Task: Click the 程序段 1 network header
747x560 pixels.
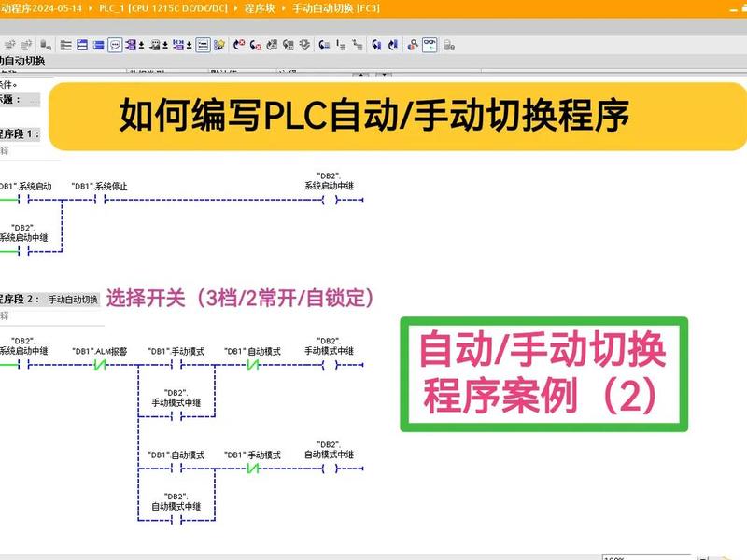Action: click(x=20, y=133)
